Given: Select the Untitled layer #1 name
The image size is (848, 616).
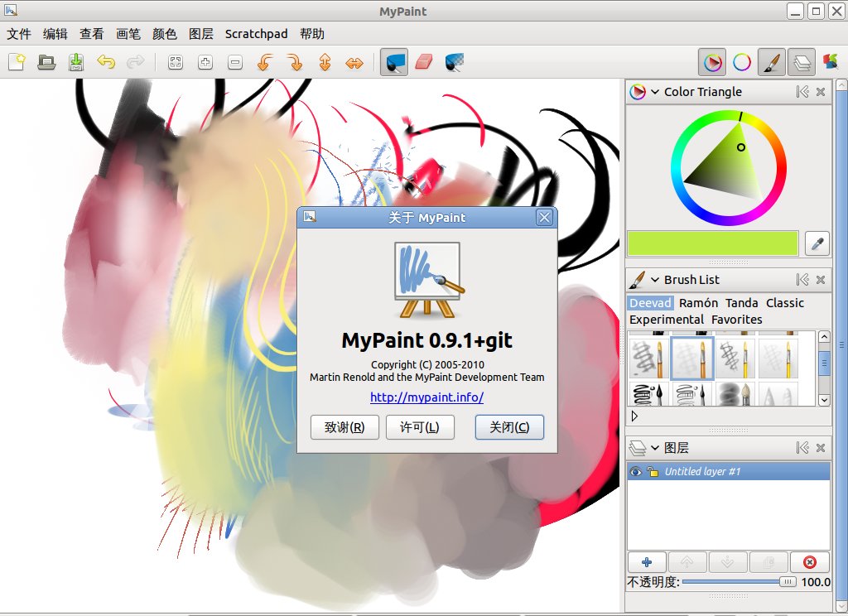Looking at the screenshot, I should [702, 472].
